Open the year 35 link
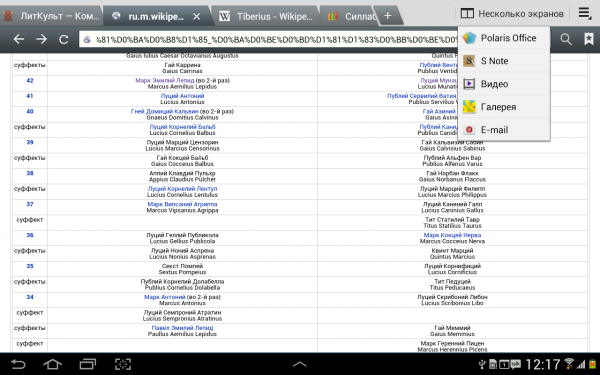 [x=30, y=266]
